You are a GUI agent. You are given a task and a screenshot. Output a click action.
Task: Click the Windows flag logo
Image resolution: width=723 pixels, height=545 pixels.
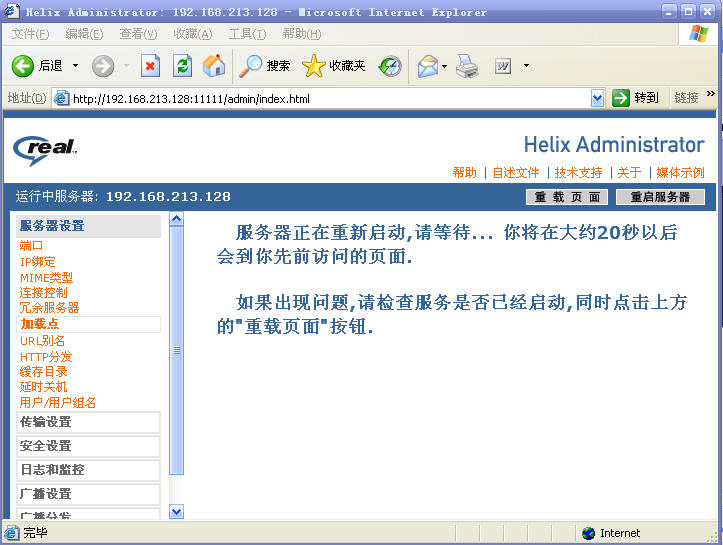click(x=699, y=34)
